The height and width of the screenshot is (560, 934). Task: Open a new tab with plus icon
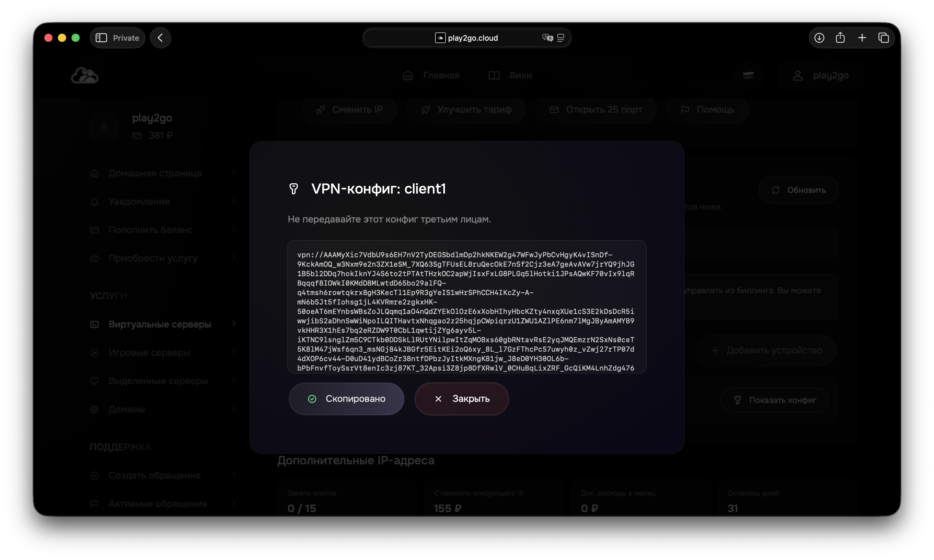862,38
